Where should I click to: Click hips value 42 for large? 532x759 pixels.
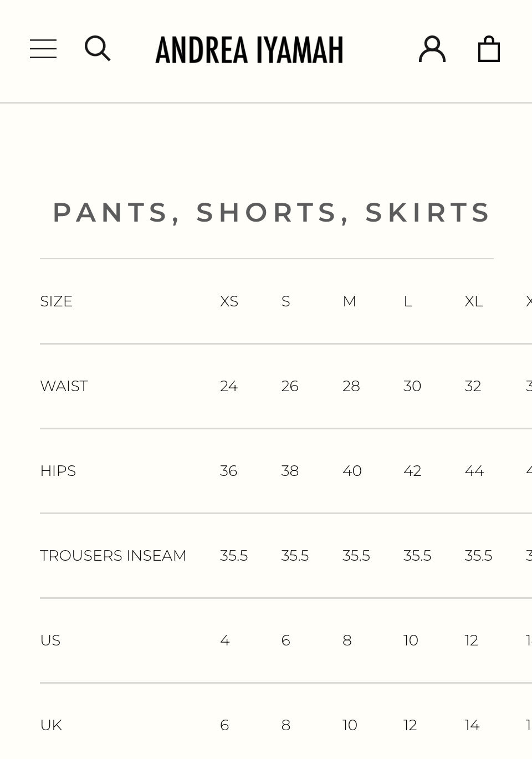tap(412, 471)
